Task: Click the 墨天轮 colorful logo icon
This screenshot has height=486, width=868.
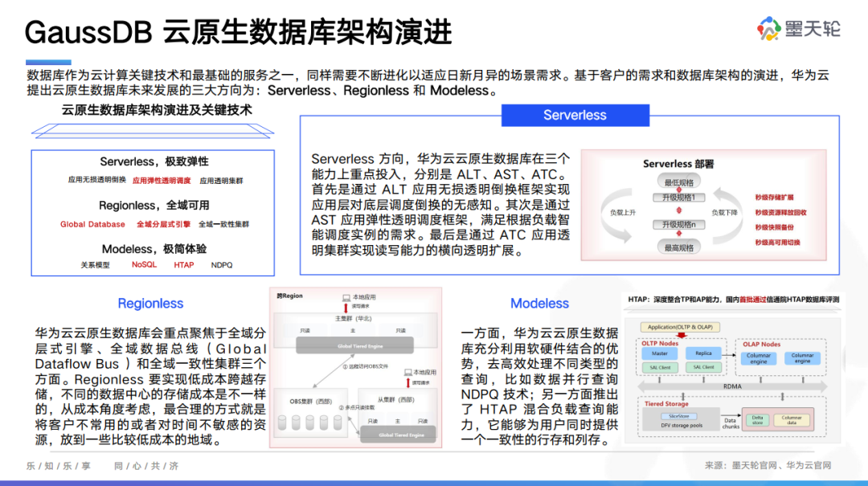Action: click(x=769, y=28)
